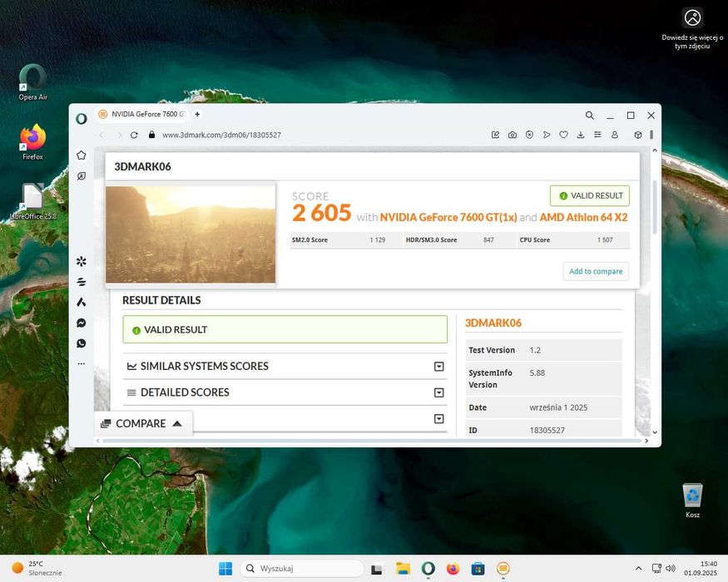728x582 pixels.
Task: Open the pinwheel icon in sidebar
Action: tap(82, 261)
